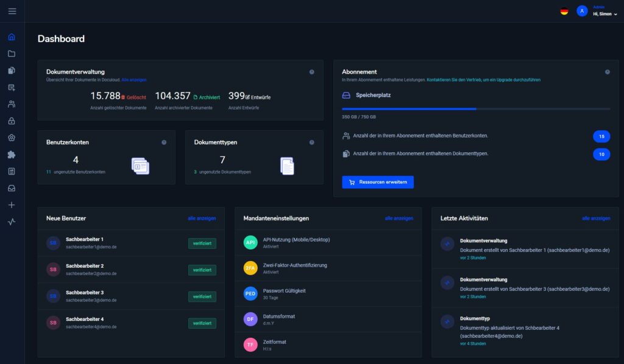The height and width of the screenshot is (364, 624).
Task: Click the Sachbearbeiter 1 avatar
Action: tap(53, 243)
